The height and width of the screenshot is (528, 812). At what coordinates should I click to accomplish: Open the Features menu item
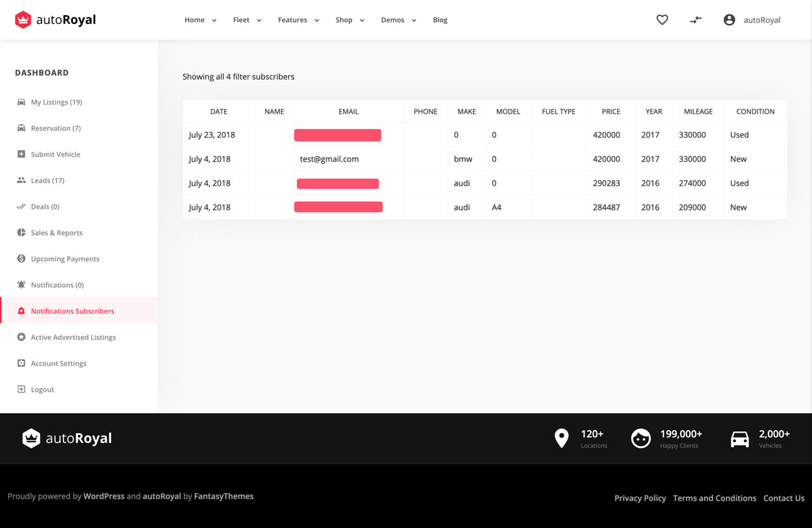pyautogui.click(x=292, y=20)
